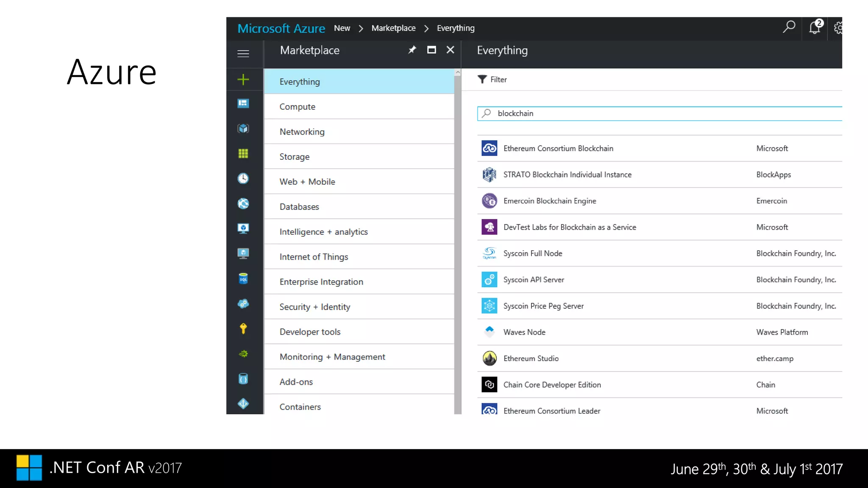Open the SQL databases icon in sidebar
The height and width of the screenshot is (488, 868).
[243, 278]
